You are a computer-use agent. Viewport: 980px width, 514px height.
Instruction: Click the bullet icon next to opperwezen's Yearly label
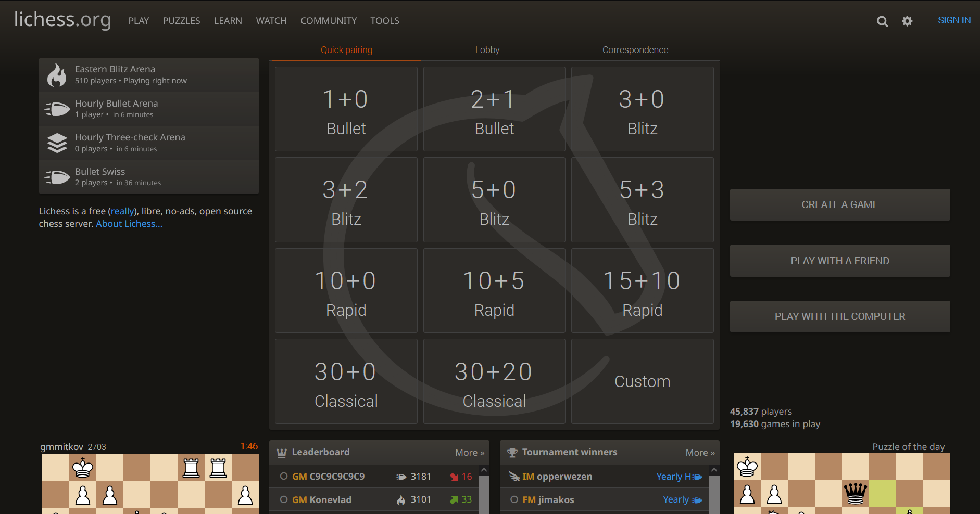click(x=697, y=476)
